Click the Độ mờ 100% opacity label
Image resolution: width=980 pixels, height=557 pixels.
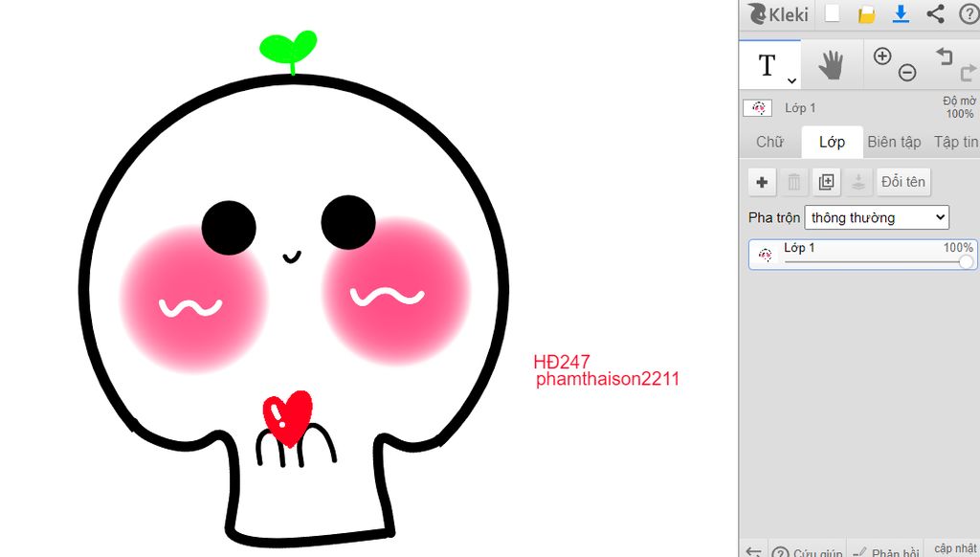point(959,107)
